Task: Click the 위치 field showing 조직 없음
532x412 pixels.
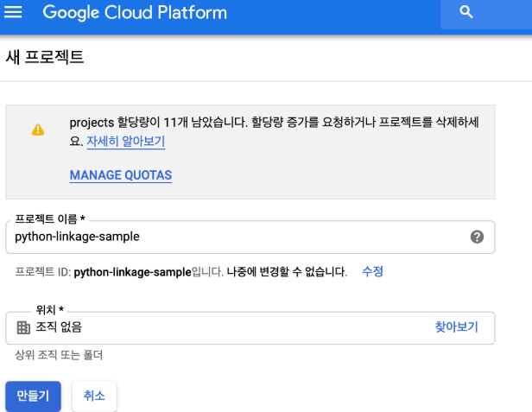Action: click(250, 328)
